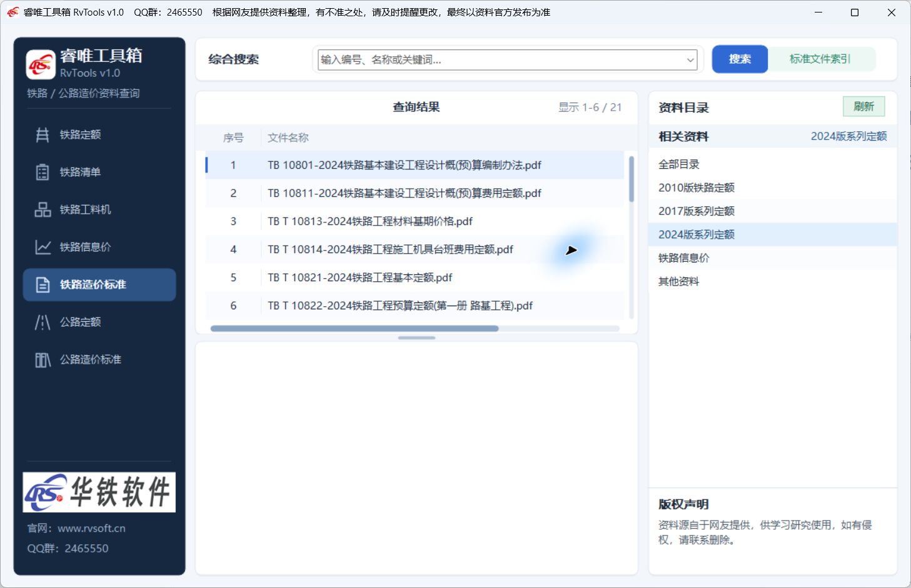This screenshot has width=911, height=588.
Task: Select file TB T 10822-2024 路基工程.pdf
Action: [x=415, y=306]
